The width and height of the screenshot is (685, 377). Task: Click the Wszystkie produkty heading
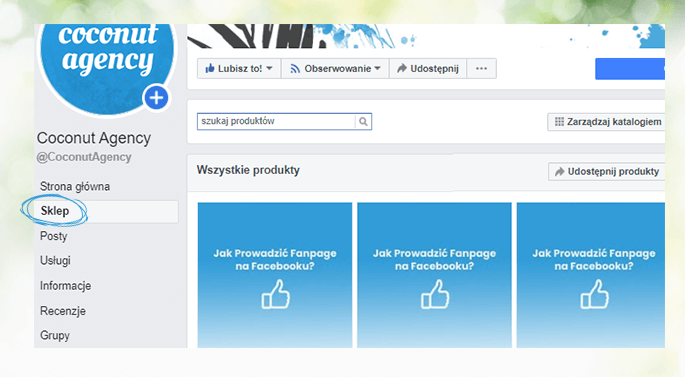248,170
